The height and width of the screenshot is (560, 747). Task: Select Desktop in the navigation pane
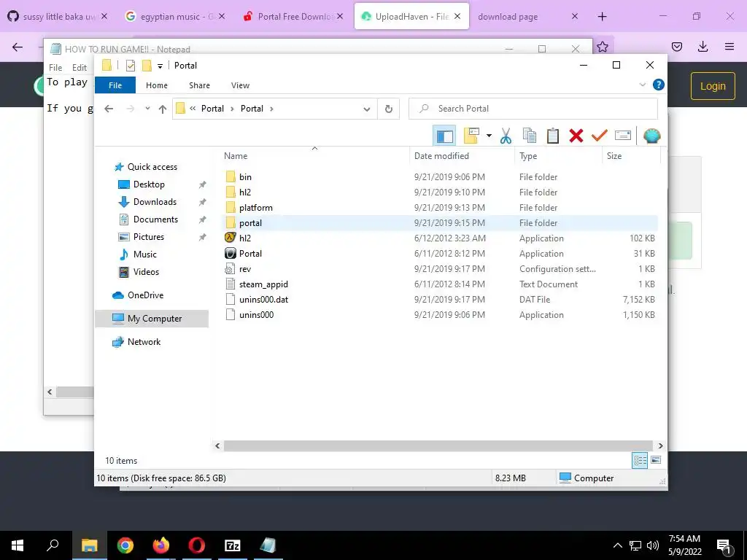pos(149,184)
